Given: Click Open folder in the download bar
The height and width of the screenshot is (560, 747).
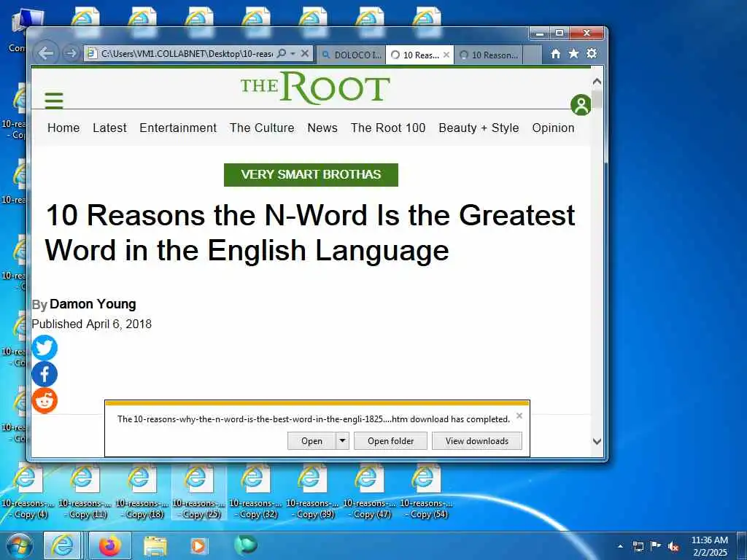Looking at the screenshot, I should pos(391,441).
